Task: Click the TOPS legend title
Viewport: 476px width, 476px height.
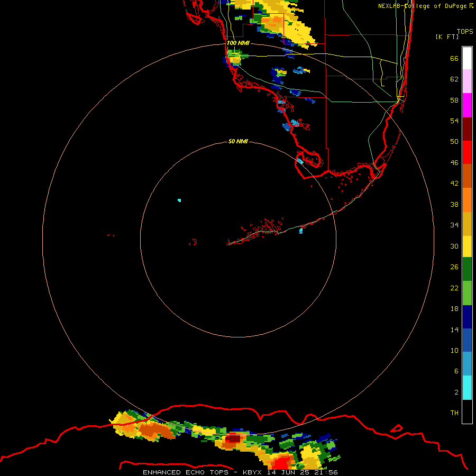Action: [x=465, y=31]
